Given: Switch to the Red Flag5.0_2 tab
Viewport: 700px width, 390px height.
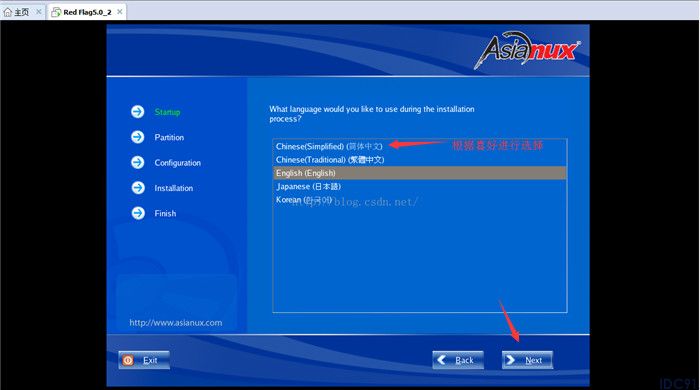Looking at the screenshot, I should [x=87, y=12].
